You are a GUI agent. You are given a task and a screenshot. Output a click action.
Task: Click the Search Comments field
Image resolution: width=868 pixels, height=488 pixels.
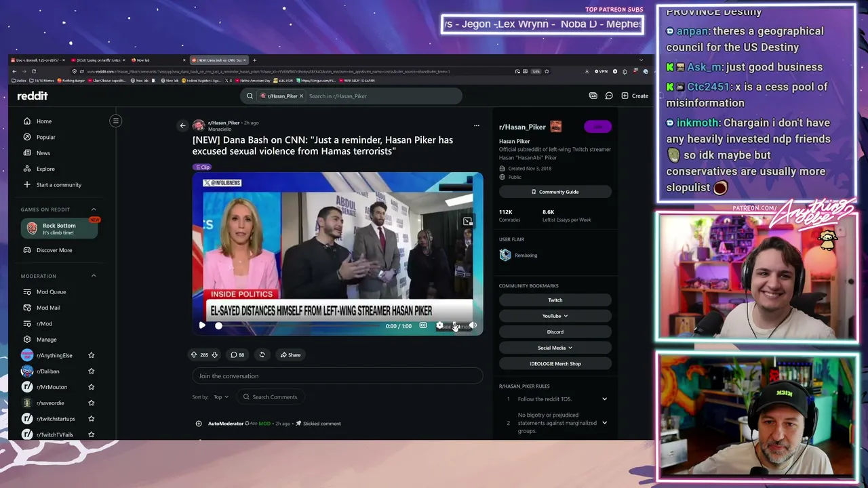pyautogui.click(x=271, y=397)
